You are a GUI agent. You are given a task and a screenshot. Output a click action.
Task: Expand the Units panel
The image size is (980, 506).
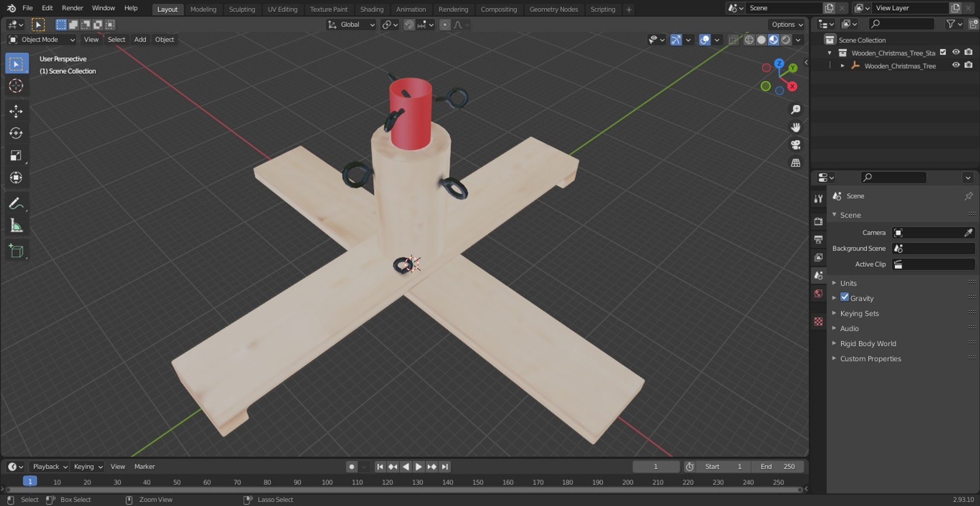tap(848, 283)
